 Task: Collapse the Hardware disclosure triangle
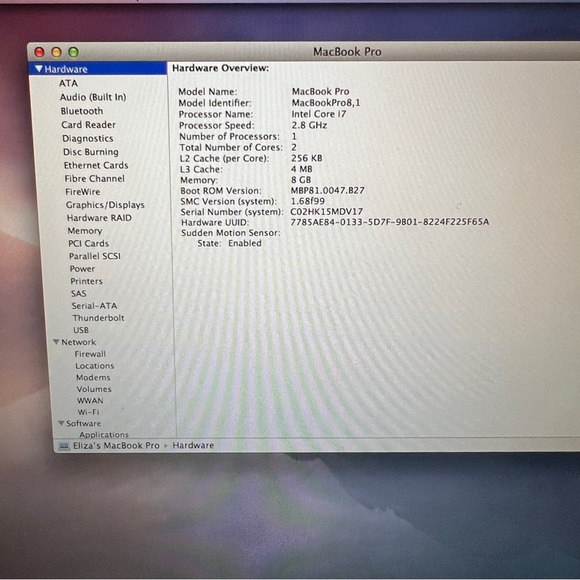coord(39,69)
